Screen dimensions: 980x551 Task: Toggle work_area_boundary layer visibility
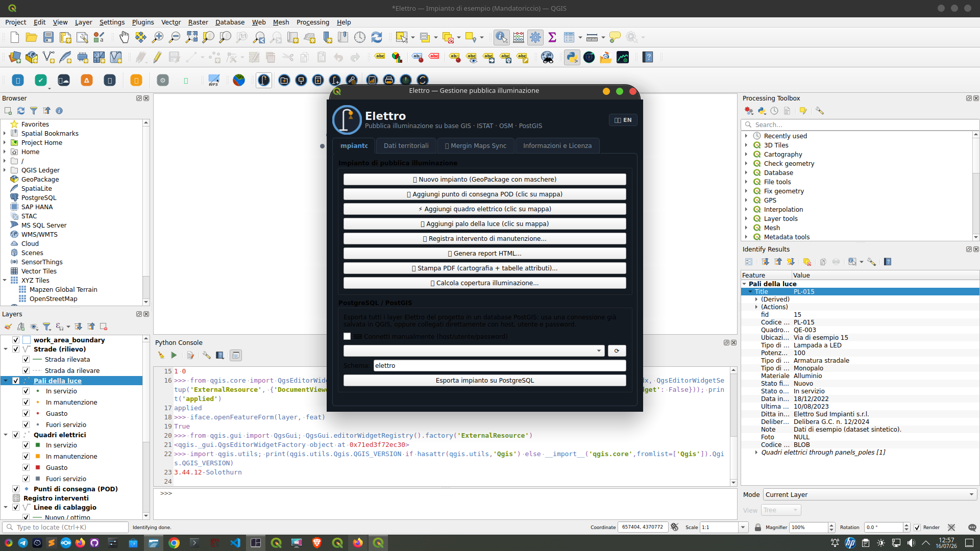coord(16,340)
